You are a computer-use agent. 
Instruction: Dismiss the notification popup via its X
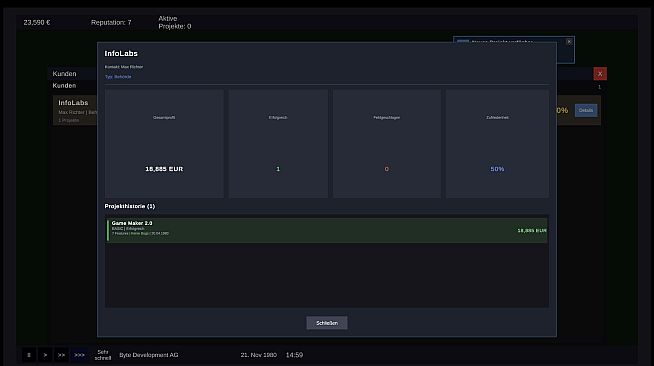(x=569, y=42)
